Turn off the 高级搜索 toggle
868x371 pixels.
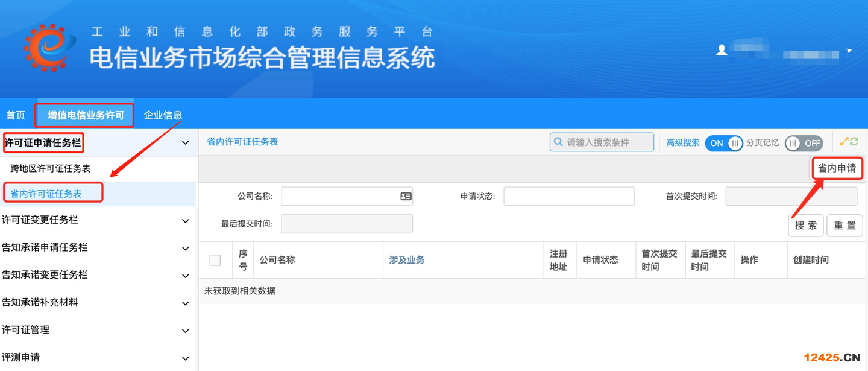(x=724, y=143)
